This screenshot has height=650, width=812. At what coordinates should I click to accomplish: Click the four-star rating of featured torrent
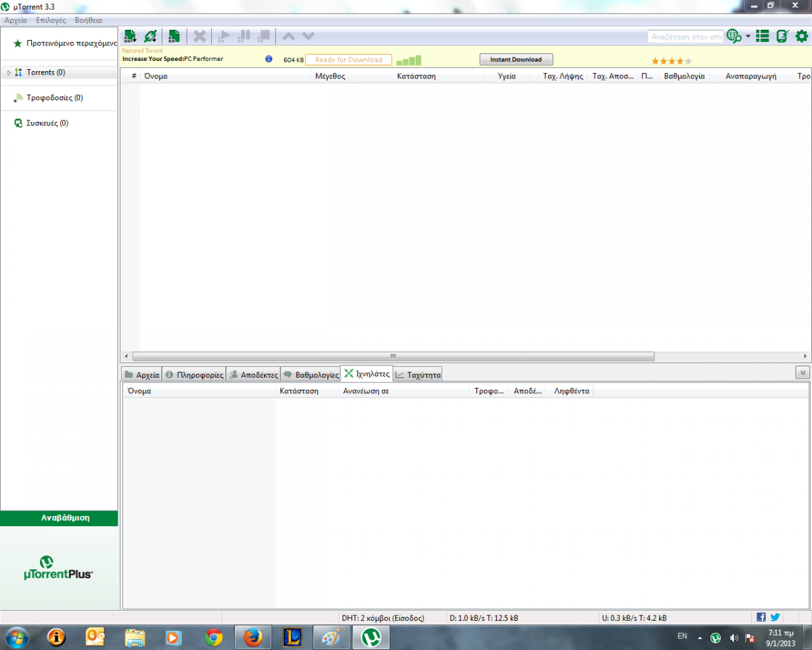point(671,61)
